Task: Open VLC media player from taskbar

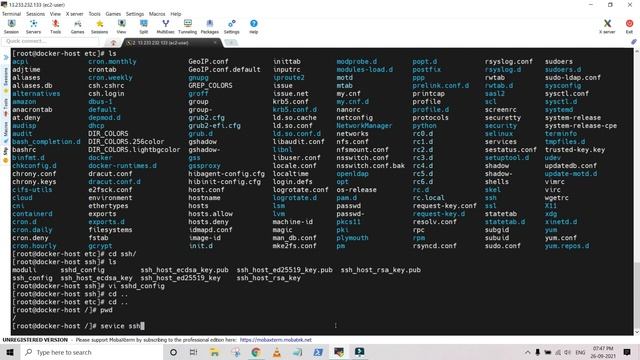Action: tap(277, 352)
